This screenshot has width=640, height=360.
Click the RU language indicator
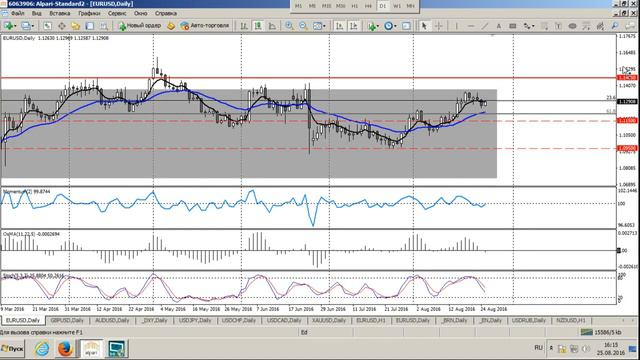[x=538, y=348]
